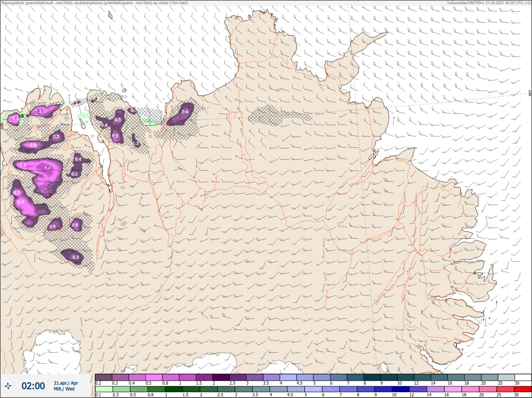Click the N99 label at the right map edge
The height and width of the screenshot is (398, 532).
point(530,93)
